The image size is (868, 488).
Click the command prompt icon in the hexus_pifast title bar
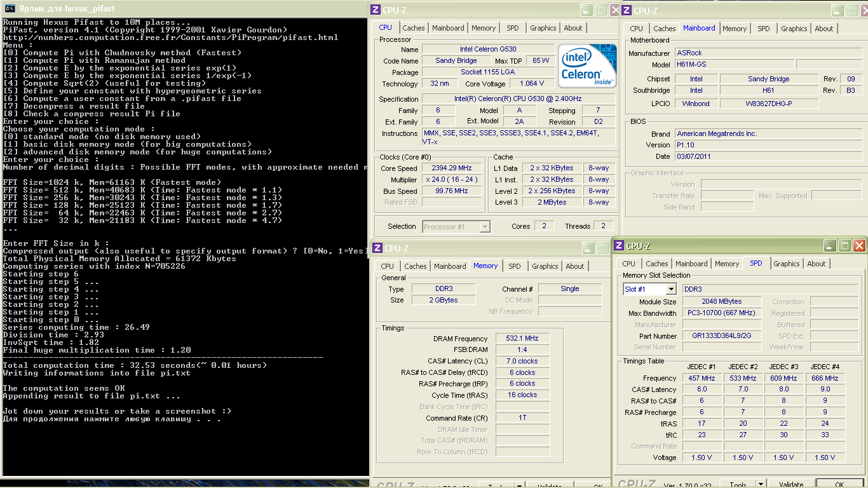click(10, 8)
